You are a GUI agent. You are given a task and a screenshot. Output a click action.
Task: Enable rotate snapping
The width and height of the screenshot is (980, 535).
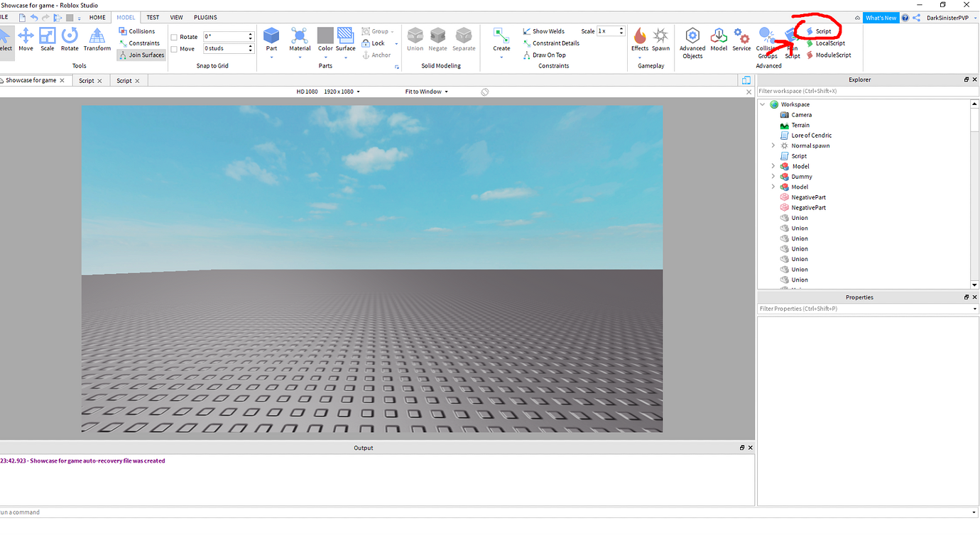click(173, 36)
